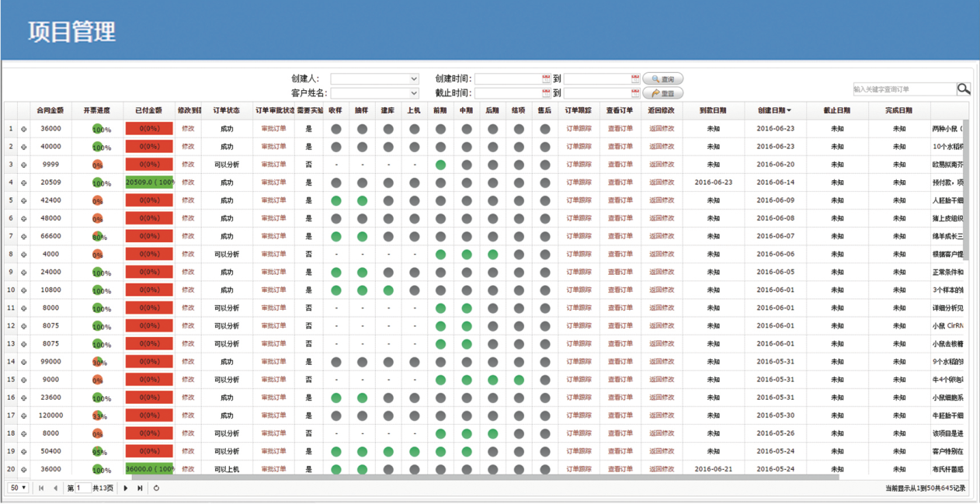Click the search magnifier icon beside keyword field
980x504 pixels.
tap(963, 89)
